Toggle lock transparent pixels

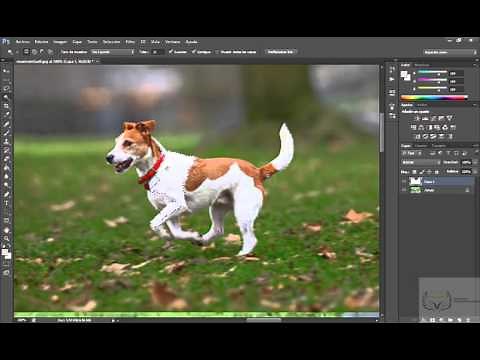point(415,172)
